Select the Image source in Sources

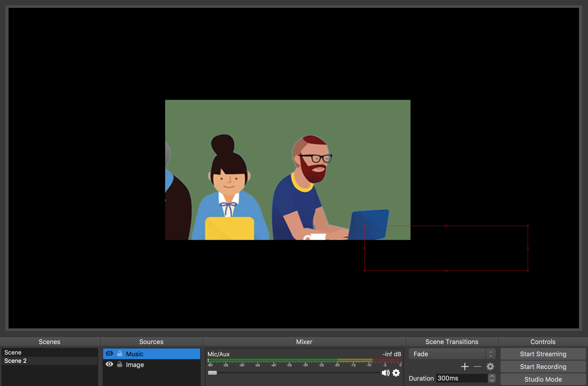click(135, 365)
